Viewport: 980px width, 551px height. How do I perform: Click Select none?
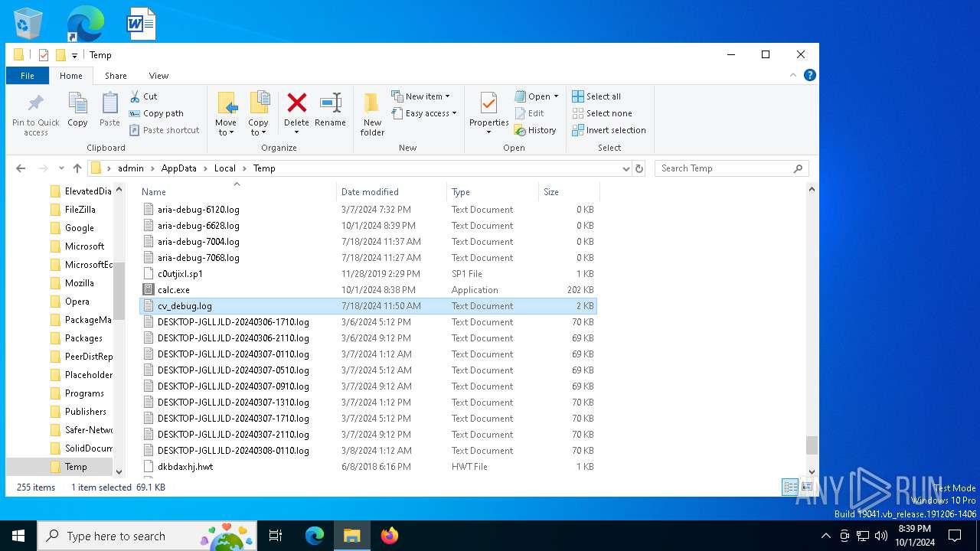point(602,113)
